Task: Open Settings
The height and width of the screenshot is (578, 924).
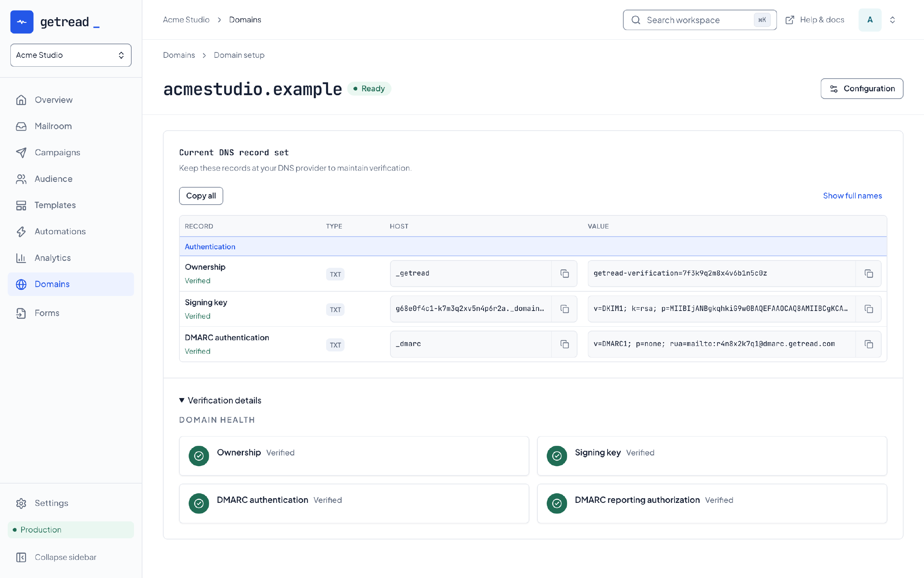Action: [x=71, y=503]
